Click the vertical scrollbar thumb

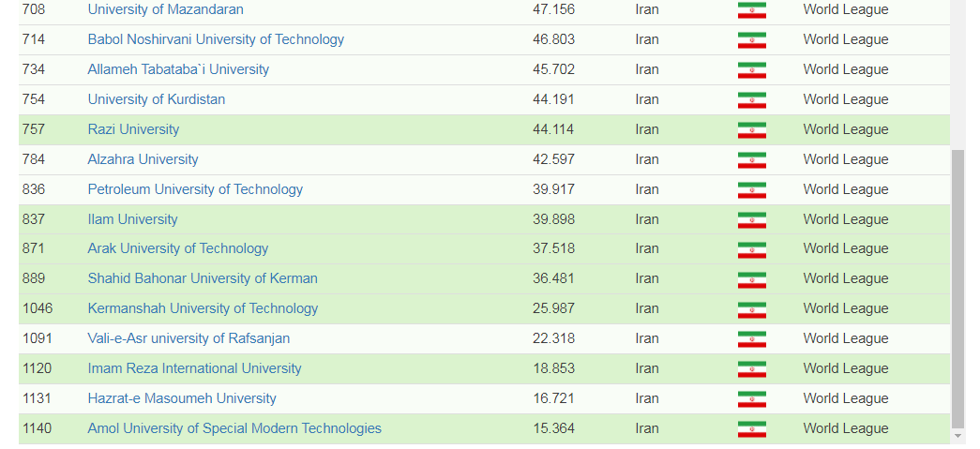(957, 286)
